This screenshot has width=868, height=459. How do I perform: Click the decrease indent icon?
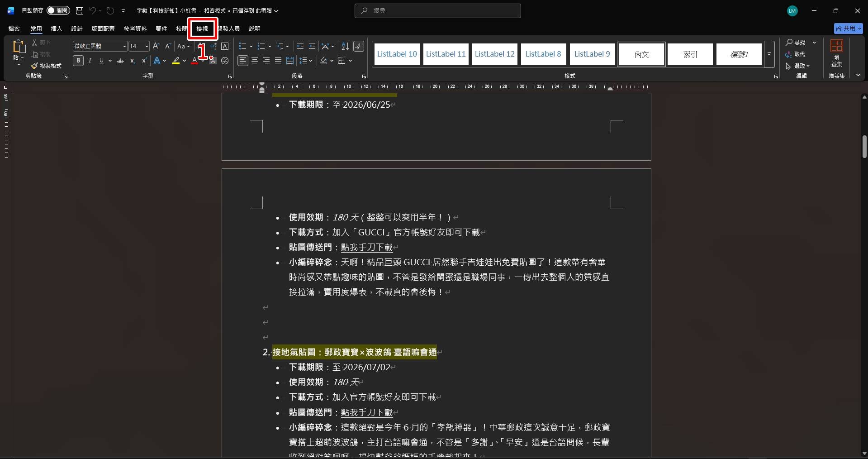tap(300, 46)
